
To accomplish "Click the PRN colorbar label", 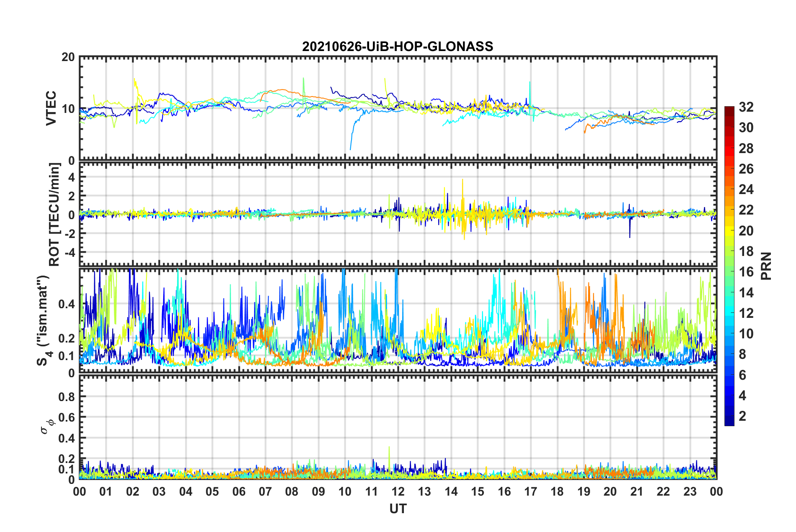I will pyautogui.click(x=766, y=266).
